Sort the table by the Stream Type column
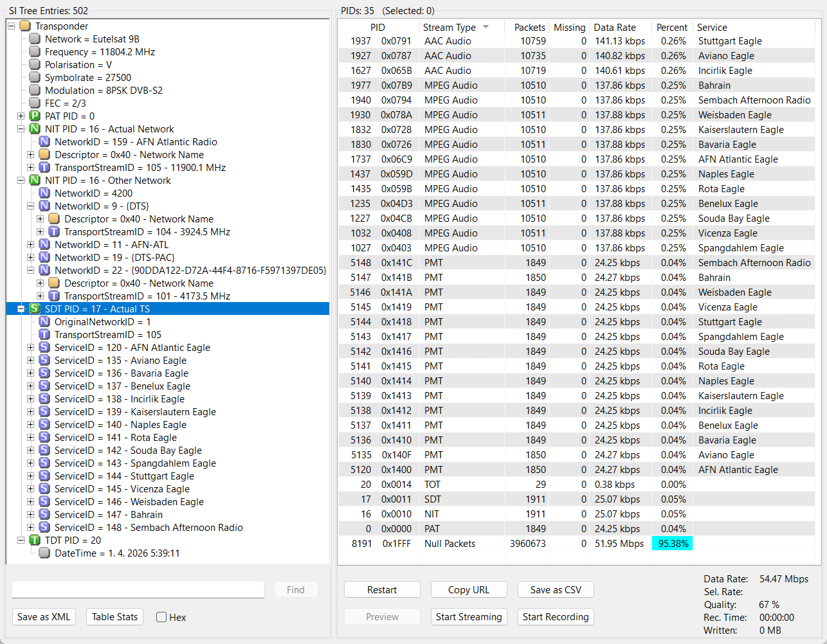This screenshot has height=644, width=827. tap(462, 27)
